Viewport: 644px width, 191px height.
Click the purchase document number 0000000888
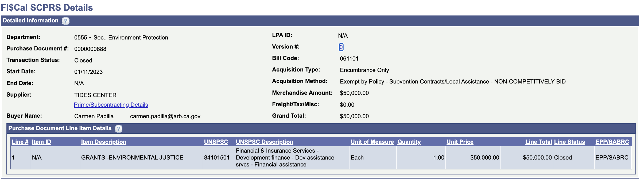point(90,49)
